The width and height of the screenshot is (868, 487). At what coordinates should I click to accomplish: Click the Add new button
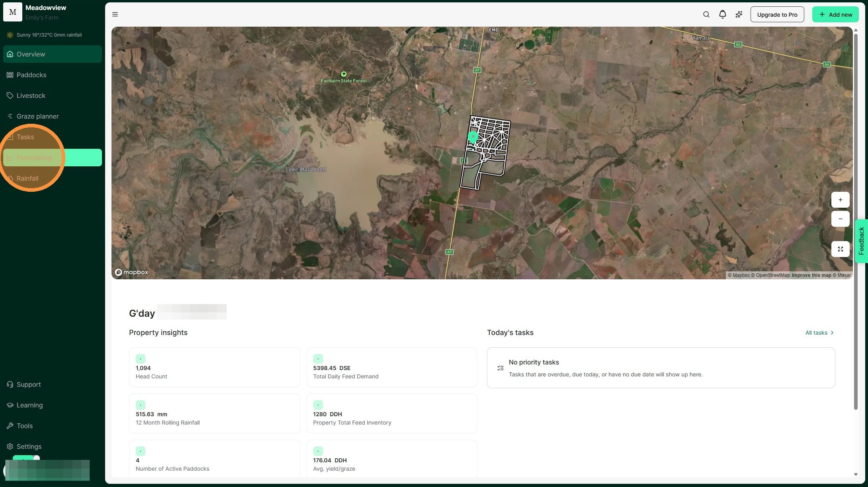(x=835, y=14)
